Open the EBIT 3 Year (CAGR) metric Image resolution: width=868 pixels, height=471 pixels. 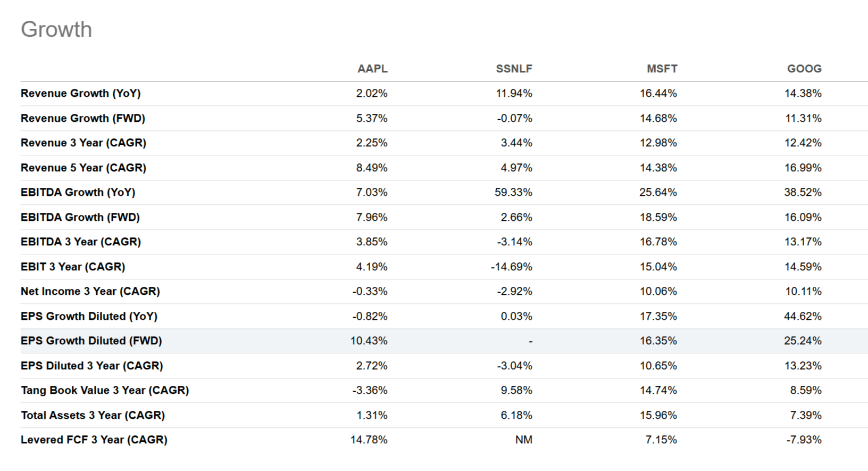pos(73,267)
